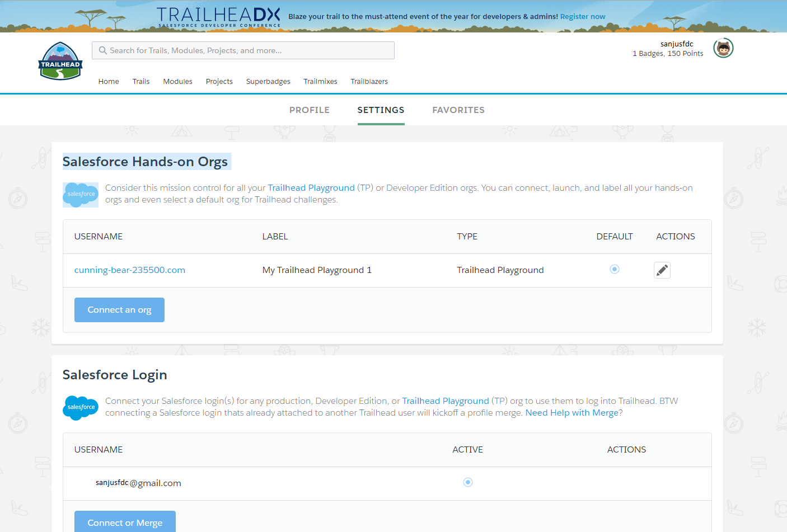Go to the Modules section

177,81
